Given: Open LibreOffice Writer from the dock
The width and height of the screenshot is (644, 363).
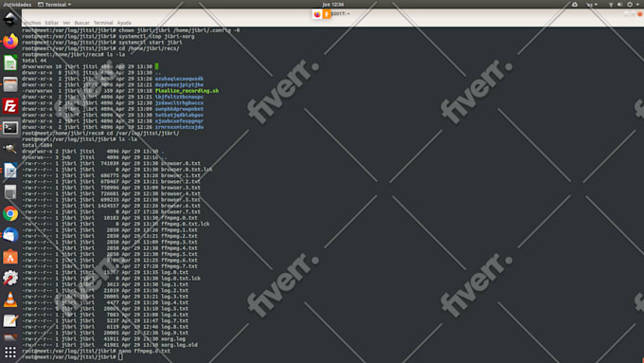Looking at the screenshot, I should 10,171.
